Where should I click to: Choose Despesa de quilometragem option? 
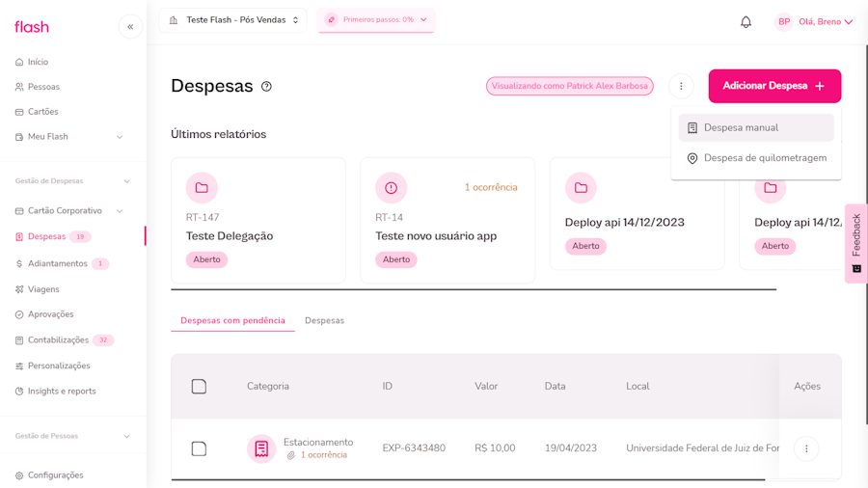point(765,158)
